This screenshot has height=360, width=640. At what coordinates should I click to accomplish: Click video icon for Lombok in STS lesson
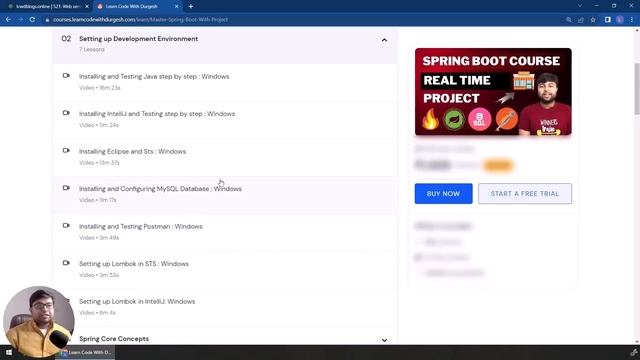(66, 263)
